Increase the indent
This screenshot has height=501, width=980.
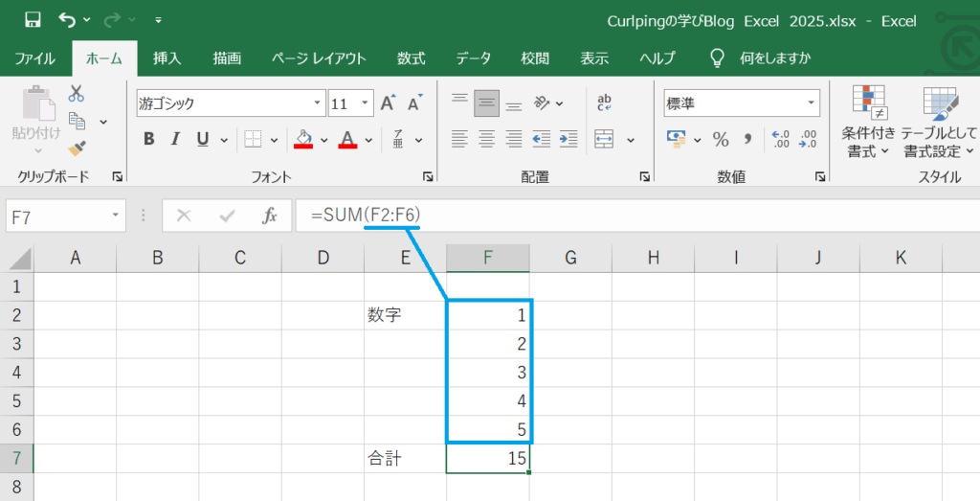568,139
